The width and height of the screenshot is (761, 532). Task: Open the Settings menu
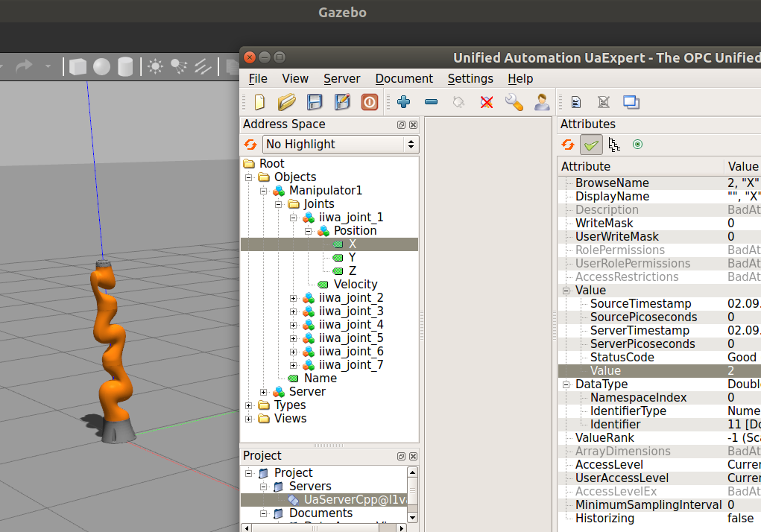click(470, 78)
